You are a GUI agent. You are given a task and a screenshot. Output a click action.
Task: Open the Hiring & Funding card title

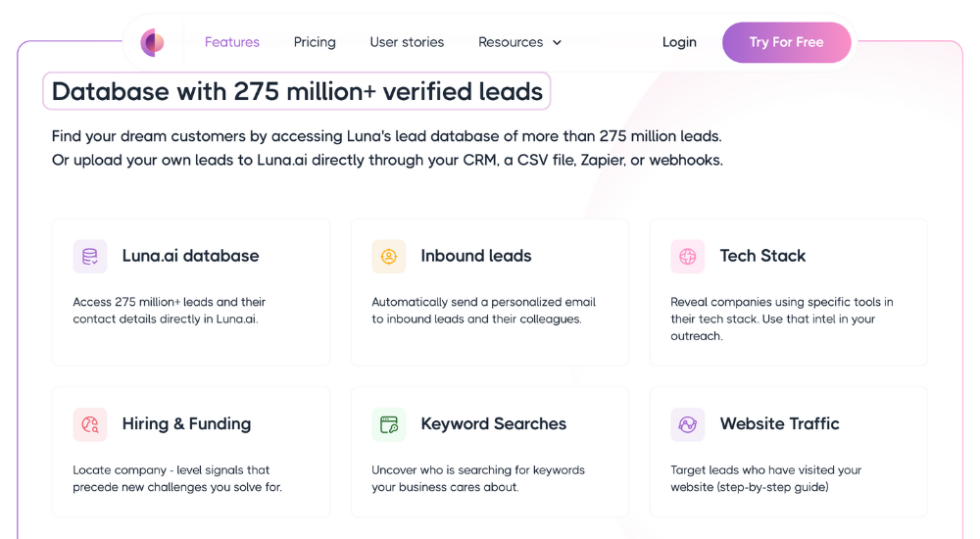(186, 424)
